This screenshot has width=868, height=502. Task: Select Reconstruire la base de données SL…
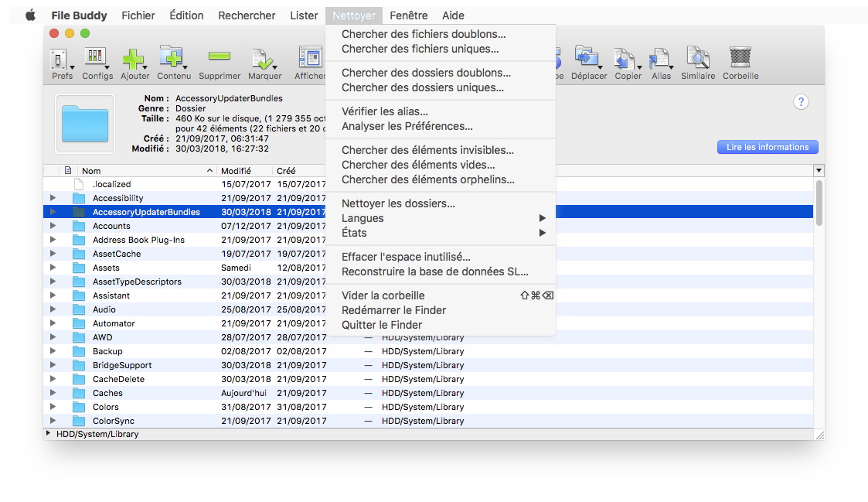pyautogui.click(x=441, y=272)
